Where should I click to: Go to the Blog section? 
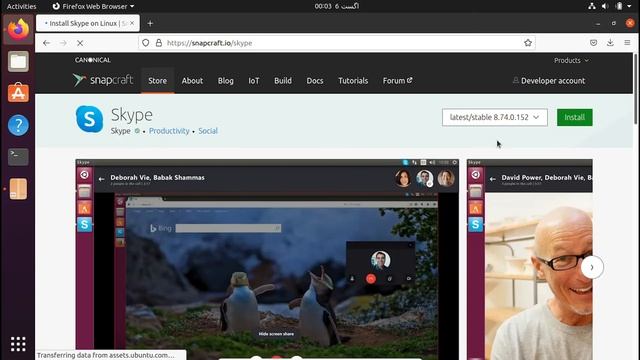coord(226,81)
